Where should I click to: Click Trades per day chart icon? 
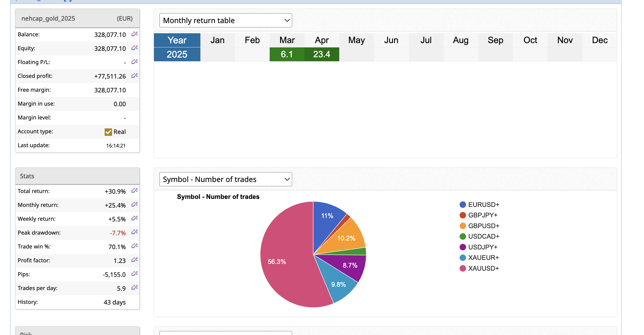click(x=134, y=288)
